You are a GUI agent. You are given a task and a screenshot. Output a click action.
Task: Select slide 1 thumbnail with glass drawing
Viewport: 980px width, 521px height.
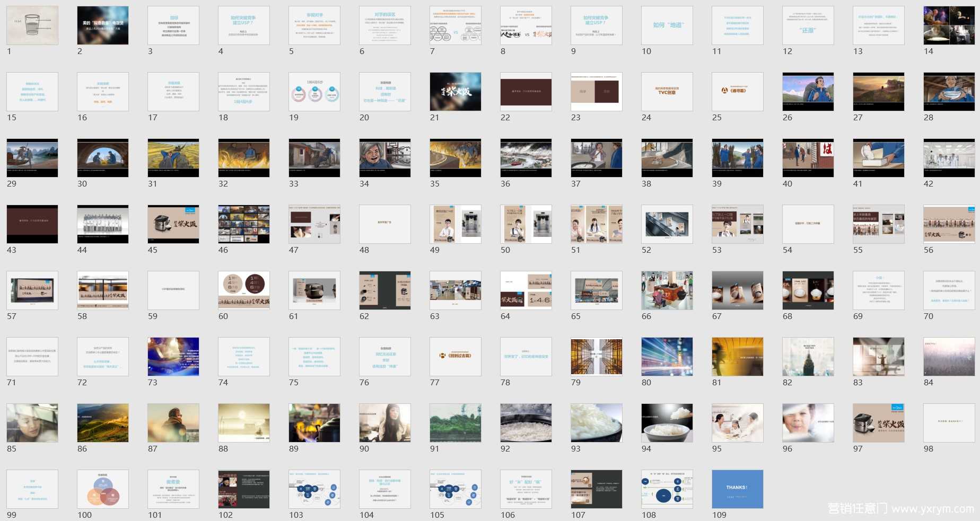click(x=32, y=25)
